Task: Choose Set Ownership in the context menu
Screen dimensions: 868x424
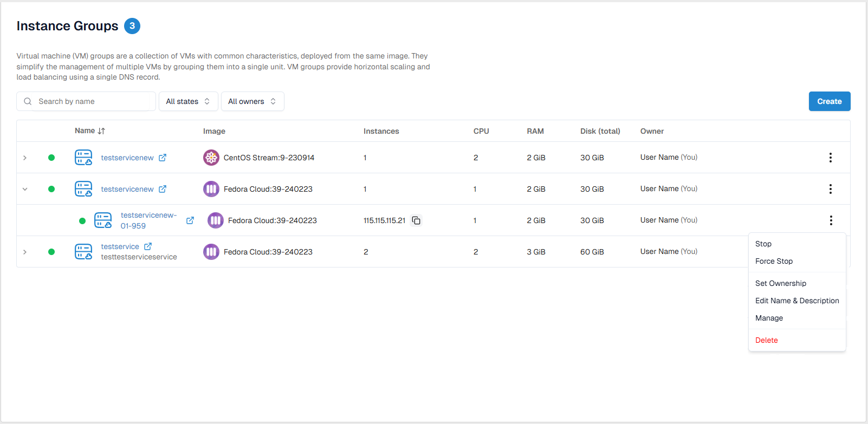Action: click(780, 283)
